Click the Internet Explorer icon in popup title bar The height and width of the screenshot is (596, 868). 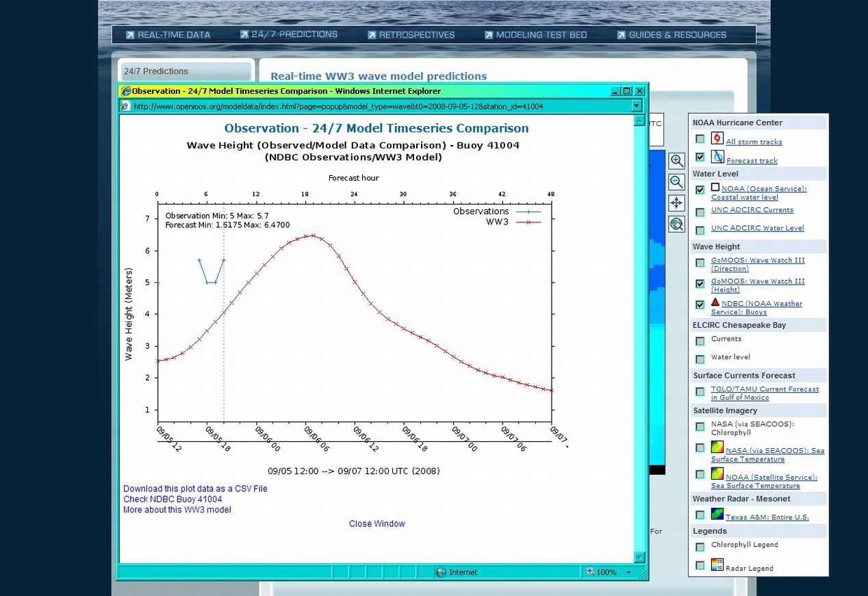[125, 90]
